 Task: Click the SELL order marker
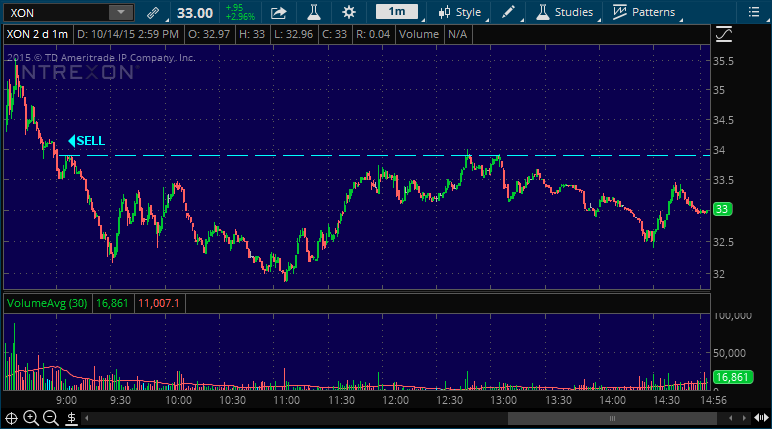(87, 141)
